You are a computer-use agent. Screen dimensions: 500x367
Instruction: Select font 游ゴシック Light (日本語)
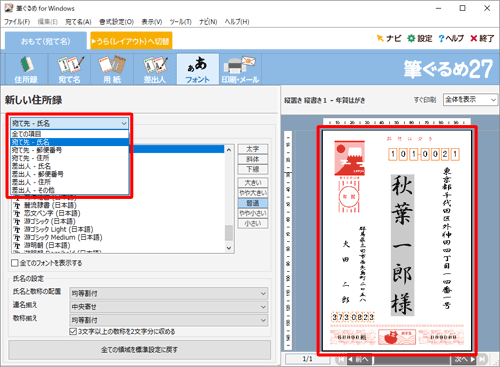(58, 229)
